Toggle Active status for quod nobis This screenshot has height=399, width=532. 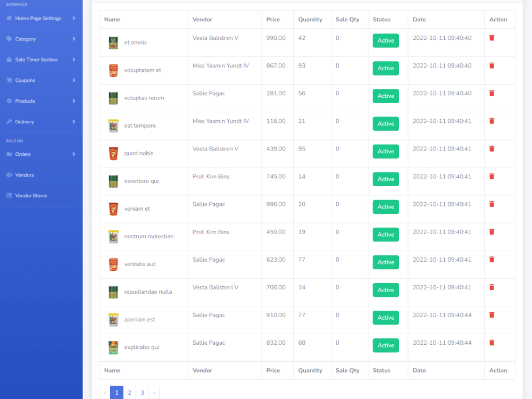pyautogui.click(x=386, y=151)
